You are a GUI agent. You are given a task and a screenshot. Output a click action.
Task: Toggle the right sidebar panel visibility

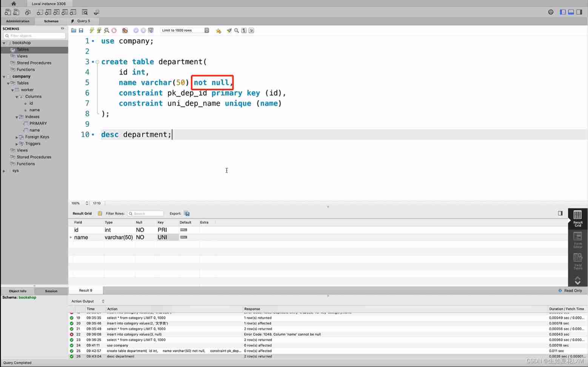pos(579,12)
